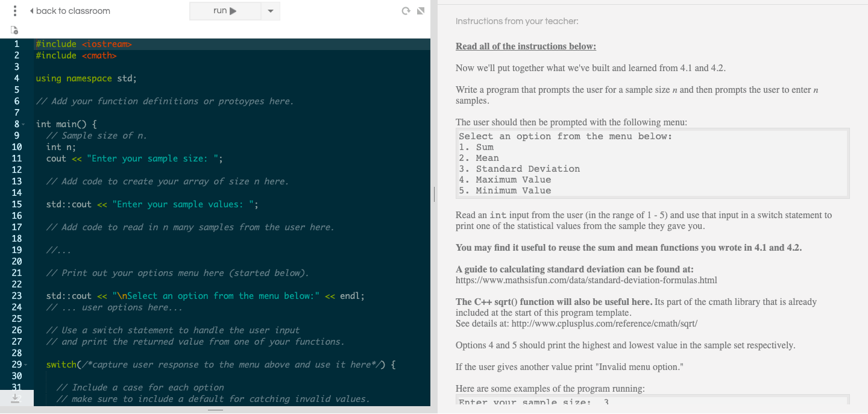Click the 'Include a case for each option' comment
868x414 pixels.
click(x=140, y=387)
